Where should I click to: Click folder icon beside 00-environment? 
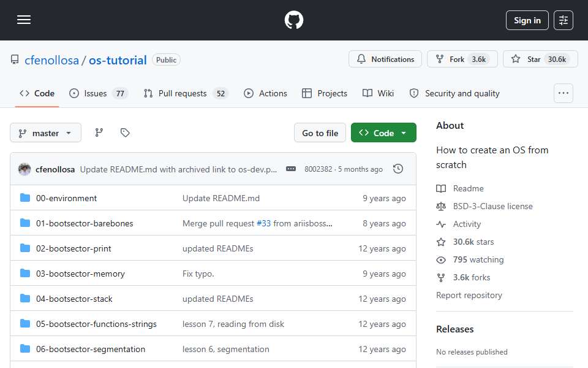point(25,198)
